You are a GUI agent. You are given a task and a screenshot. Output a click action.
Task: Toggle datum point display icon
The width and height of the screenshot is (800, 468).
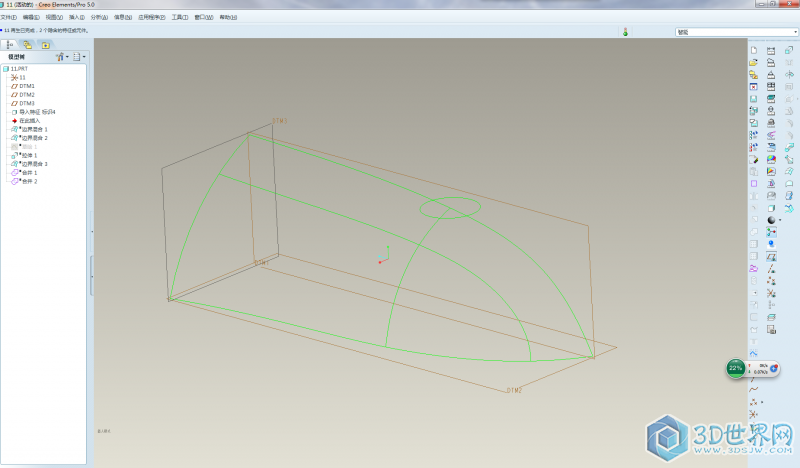click(x=771, y=281)
